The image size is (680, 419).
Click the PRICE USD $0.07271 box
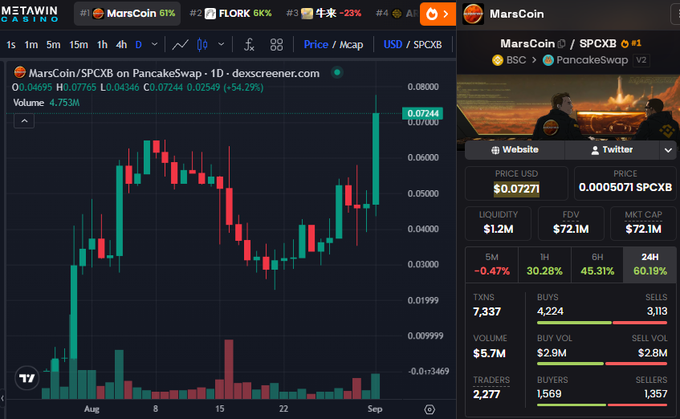click(517, 183)
